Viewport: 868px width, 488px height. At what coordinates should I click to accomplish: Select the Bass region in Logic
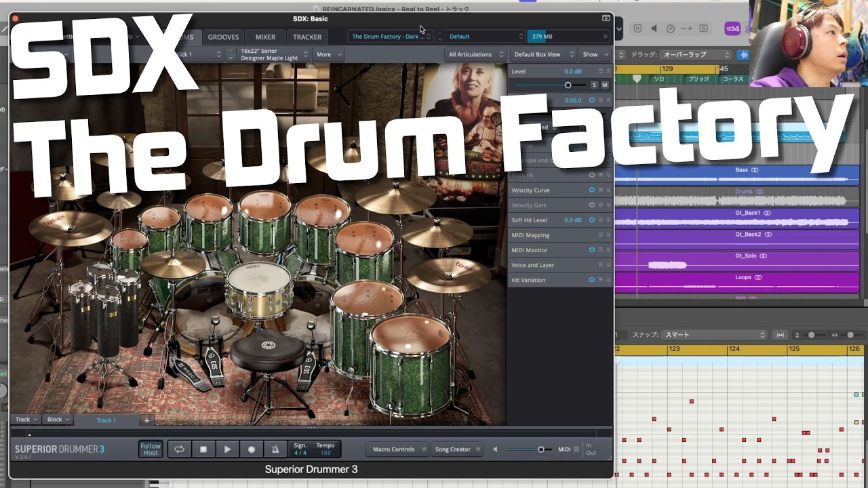tap(737, 175)
